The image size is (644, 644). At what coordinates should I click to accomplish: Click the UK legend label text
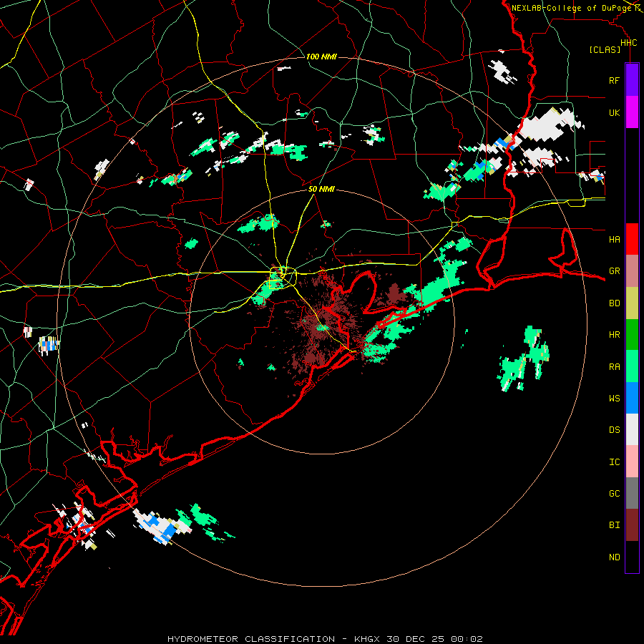tap(614, 112)
